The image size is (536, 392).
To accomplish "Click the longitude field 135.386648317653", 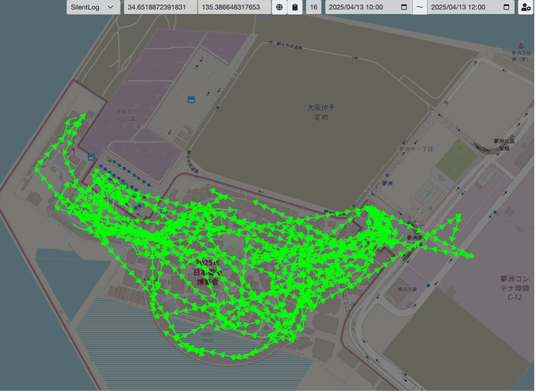I will tap(234, 7).
